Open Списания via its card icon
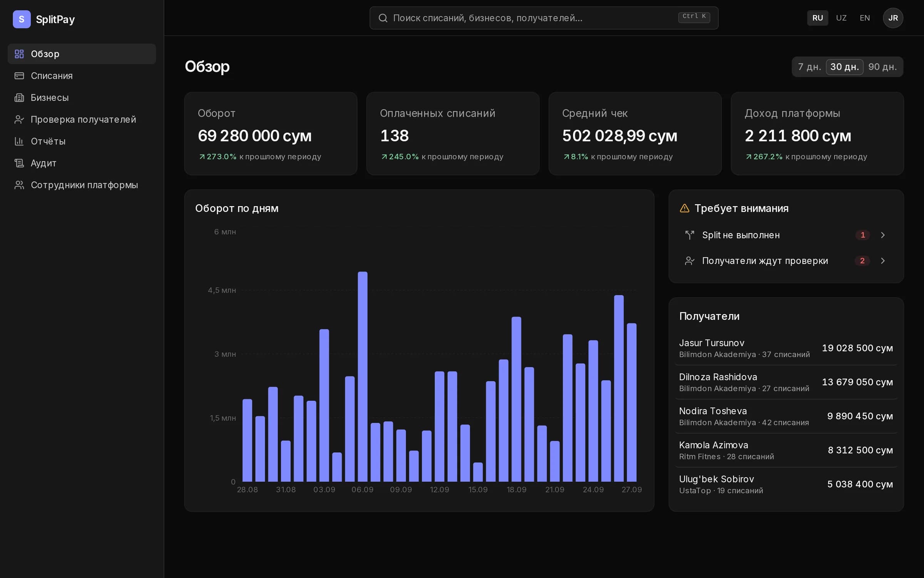The width and height of the screenshot is (924, 578). [19, 76]
